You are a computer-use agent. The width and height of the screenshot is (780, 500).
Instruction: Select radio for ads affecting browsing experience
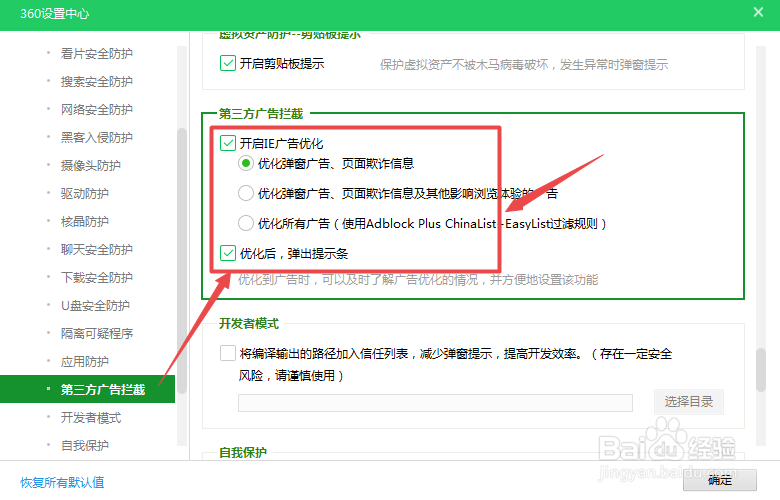click(246, 193)
